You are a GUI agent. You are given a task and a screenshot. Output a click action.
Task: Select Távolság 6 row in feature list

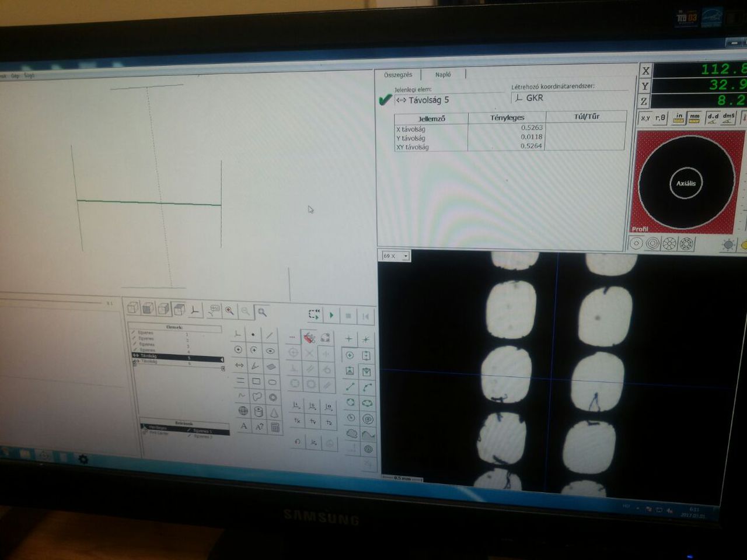coord(178,362)
